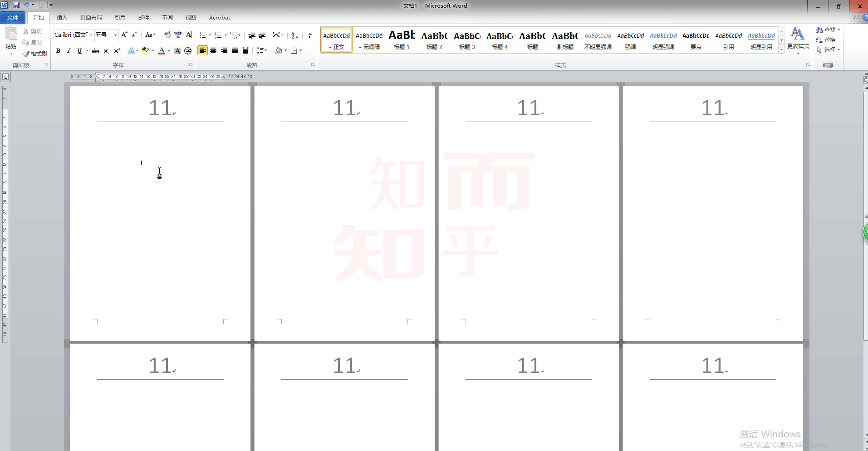Switch to the 审阅 (Review) tab
Viewport: 868px width, 451px height.
(x=167, y=18)
